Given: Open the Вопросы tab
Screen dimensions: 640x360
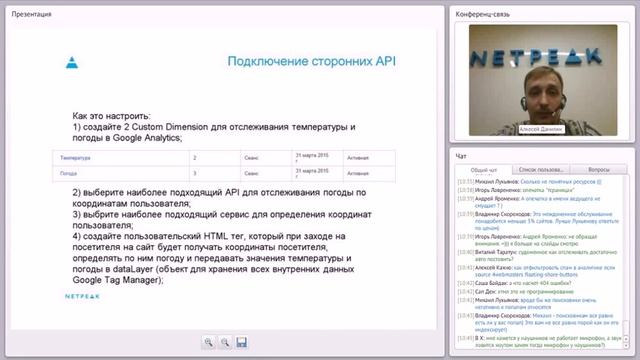Looking at the screenshot, I should (599, 169).
